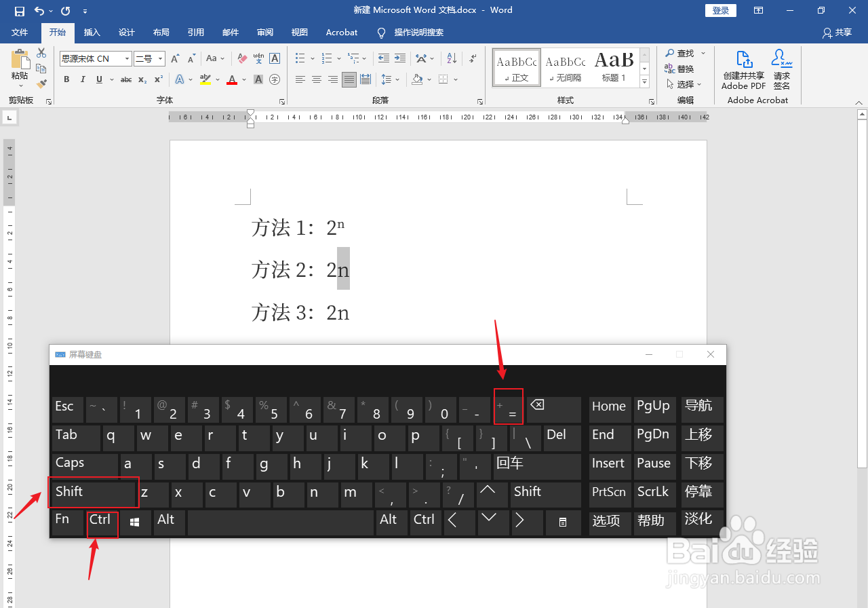The height and width of the screenshot is (608, 868).
Task: Toggle superscript x² button
Action: click(x=159, y=79)
